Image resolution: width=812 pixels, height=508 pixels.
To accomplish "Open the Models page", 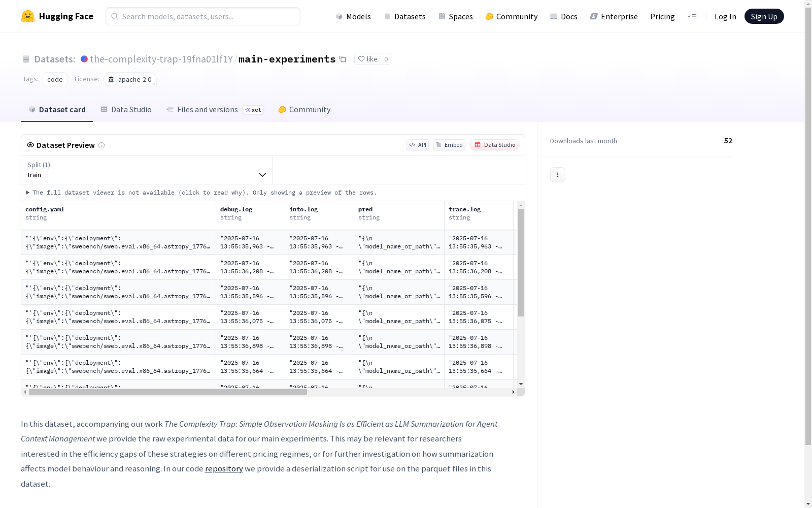I will point(353,16).
